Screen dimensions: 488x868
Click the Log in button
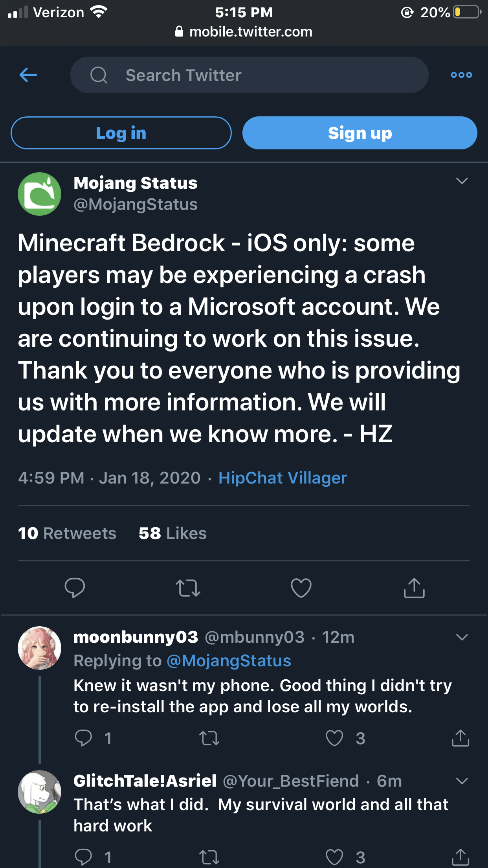coord(121,133)
